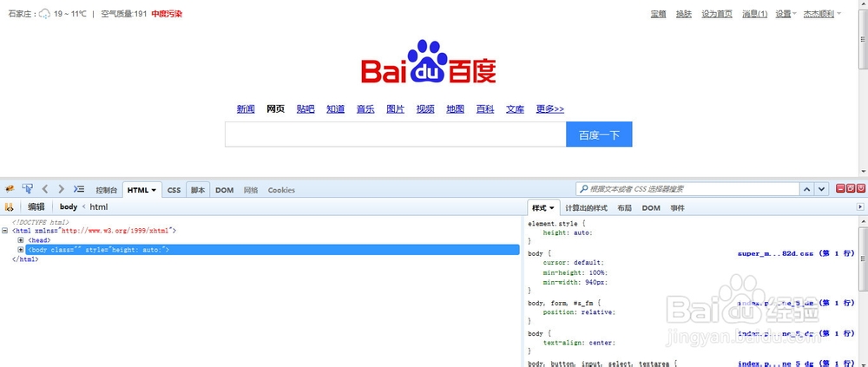Open the 地图 link

pos(455,109)
